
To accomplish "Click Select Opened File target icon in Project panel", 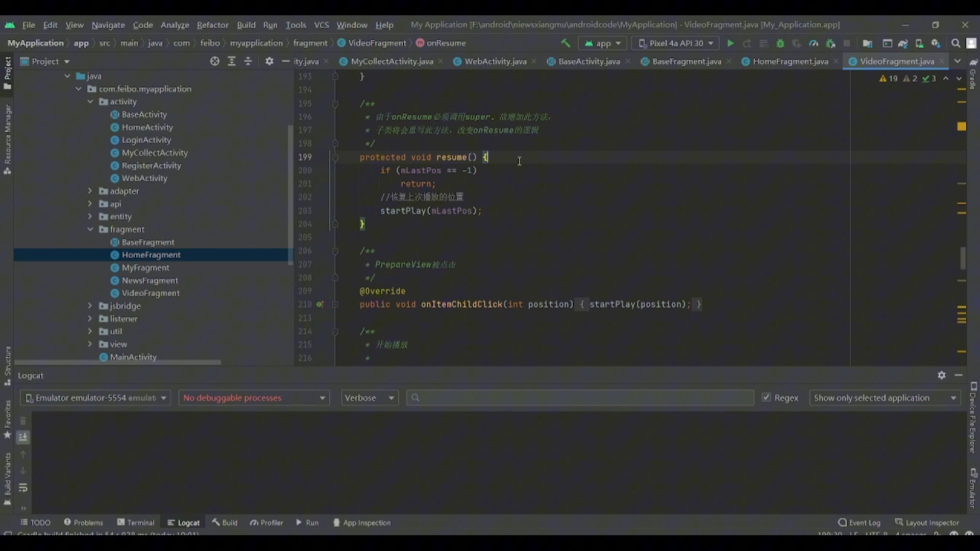I will click(x=215, y=61).
